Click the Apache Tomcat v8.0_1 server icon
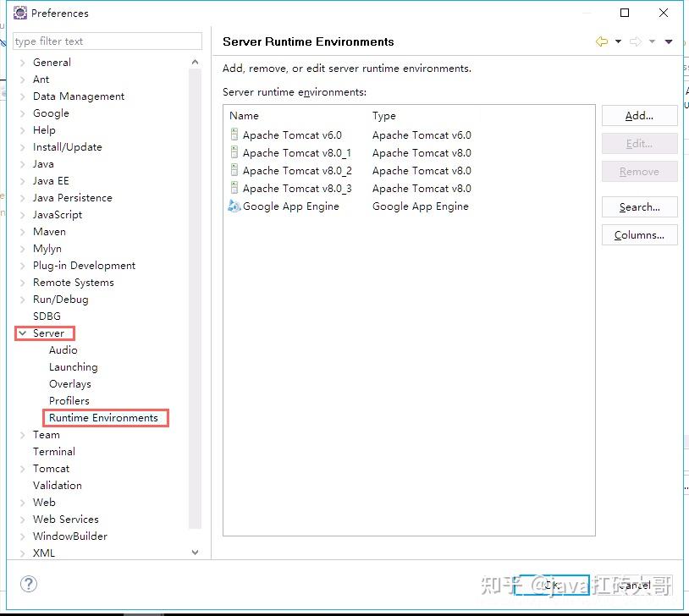The height and width of the screenshot is (616, 689). [x=234, y=152]
